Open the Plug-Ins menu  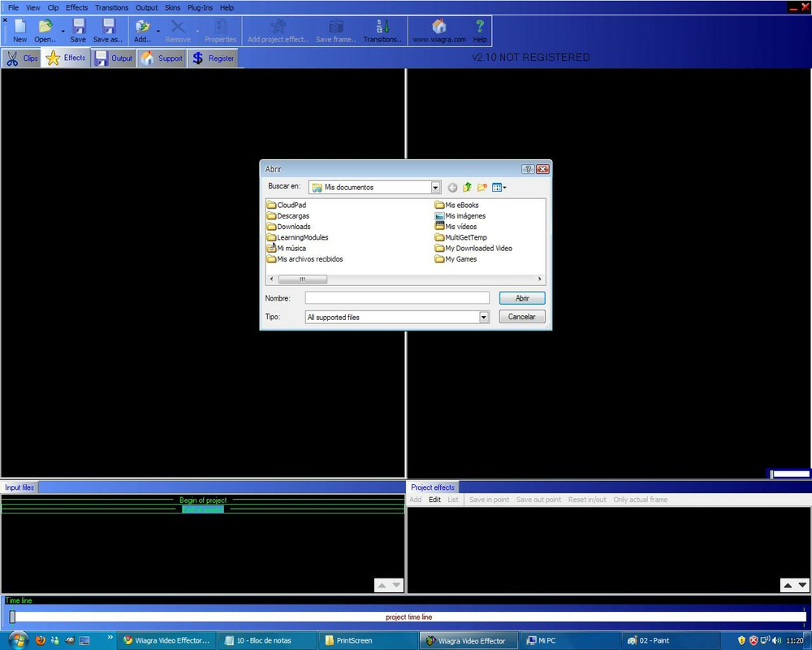coord(200,8)
